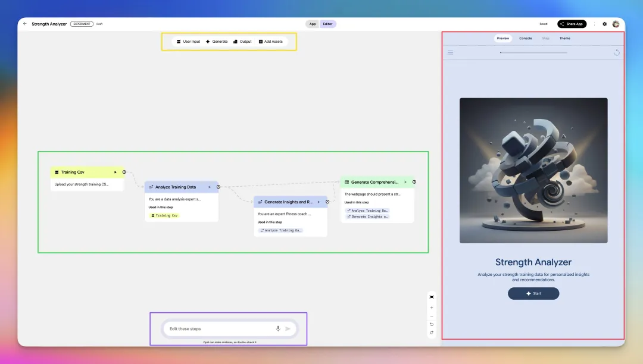Screen dimensions: 643x364
Task: Open the three-dot more options menu
Action: pyautogui.click(x=594, y=24)
